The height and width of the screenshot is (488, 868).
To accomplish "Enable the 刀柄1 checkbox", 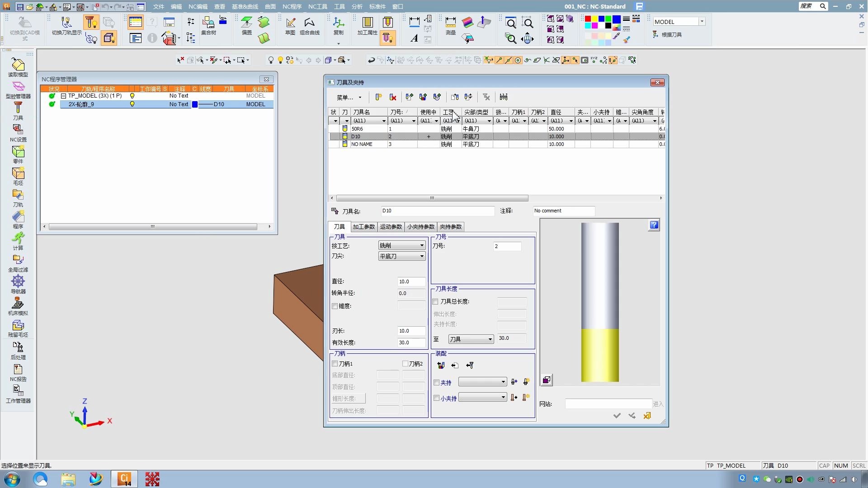I will (x=335, y=364).
